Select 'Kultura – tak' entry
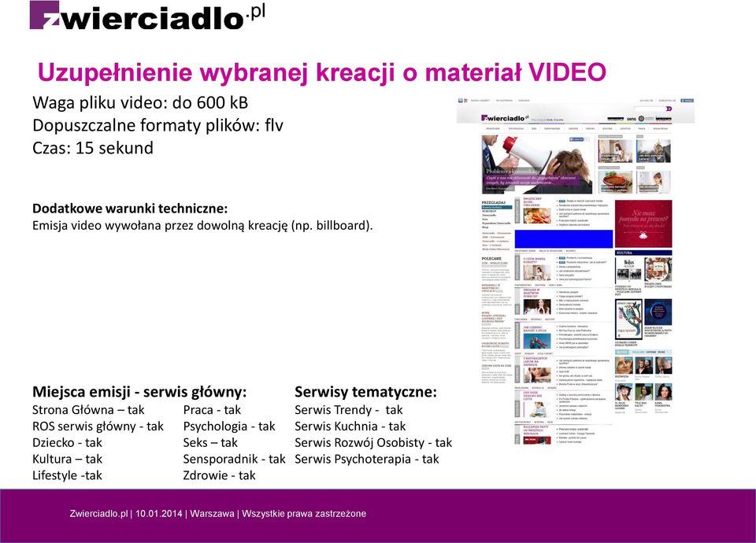The image size is (756, 543). tap(67, 459)
